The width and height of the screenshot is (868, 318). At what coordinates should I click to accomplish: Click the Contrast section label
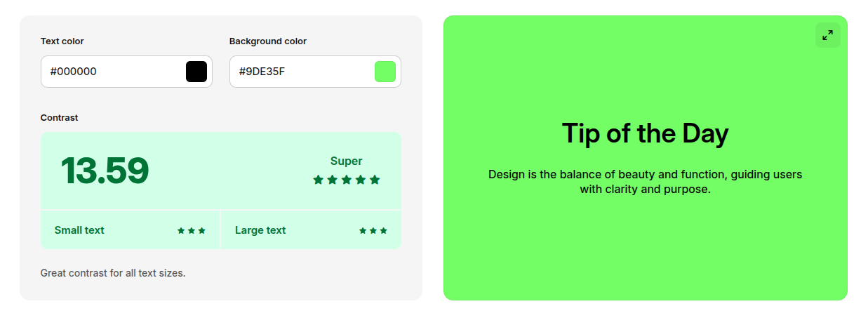(x=59, y=118)
